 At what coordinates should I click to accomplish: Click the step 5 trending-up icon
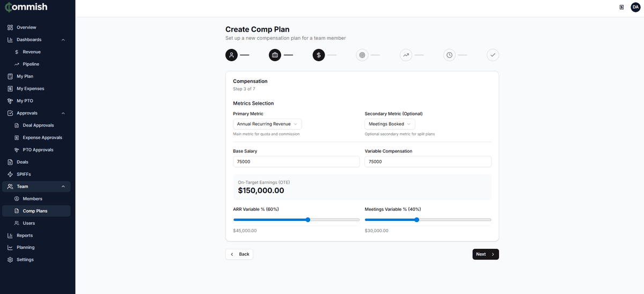click(406, 55)
